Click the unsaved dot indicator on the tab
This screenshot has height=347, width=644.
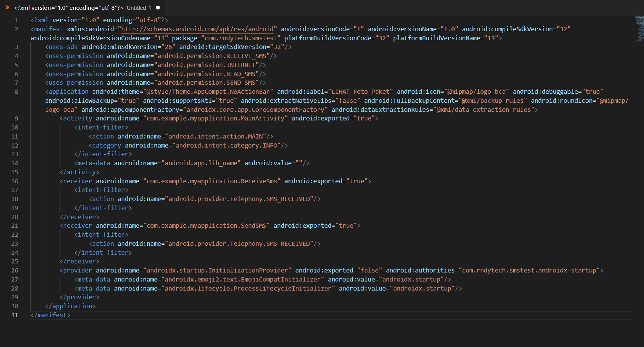click(x=158, y=8)
